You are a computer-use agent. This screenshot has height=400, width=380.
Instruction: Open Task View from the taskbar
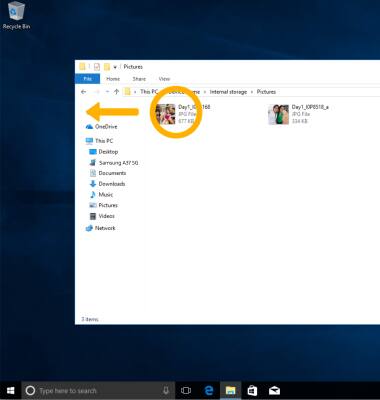[186, 391]
